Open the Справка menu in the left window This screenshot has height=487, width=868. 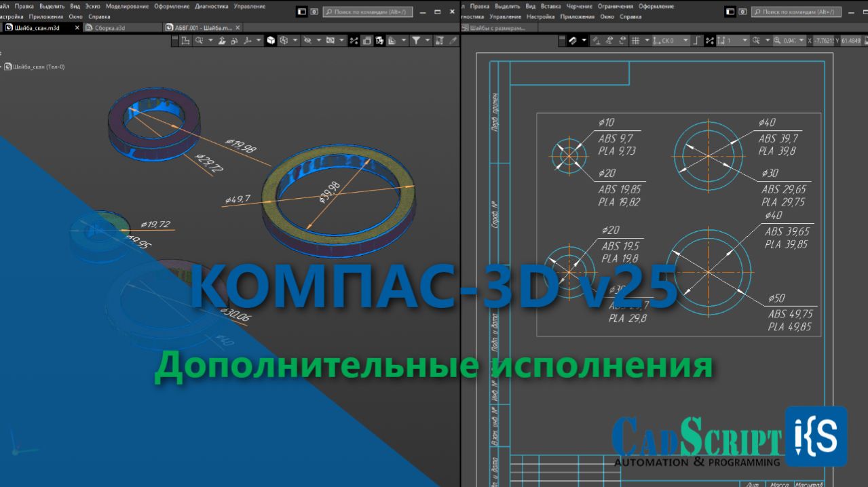(99, 16)
